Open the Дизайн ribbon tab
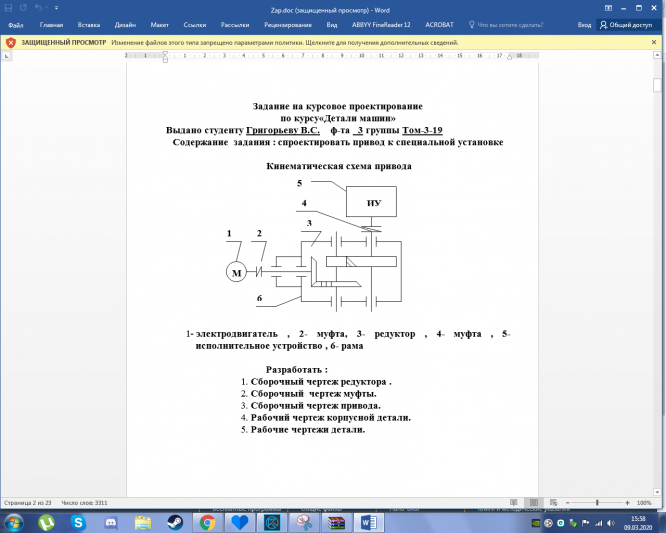 (125, 25)
